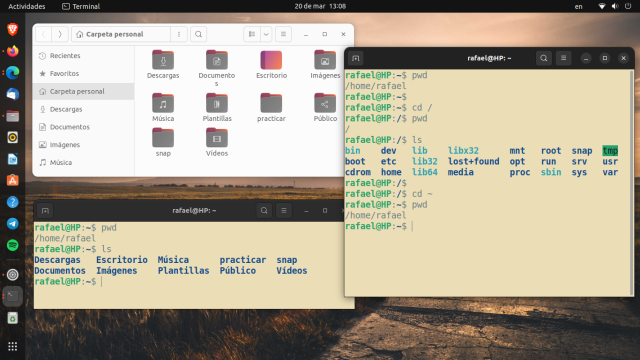Select Recientes in the Files sidebar
Viewport: 640px width, 360px height.
point(83,56)
